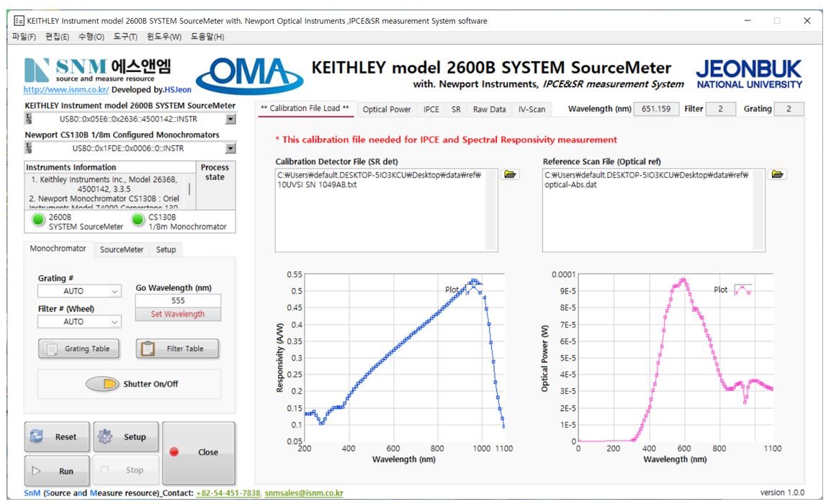Click the blue Plot legend swatch on Responsivity graph
This screenshot has height=504, width=831.
pyautogui.click(x=473, y=289)
